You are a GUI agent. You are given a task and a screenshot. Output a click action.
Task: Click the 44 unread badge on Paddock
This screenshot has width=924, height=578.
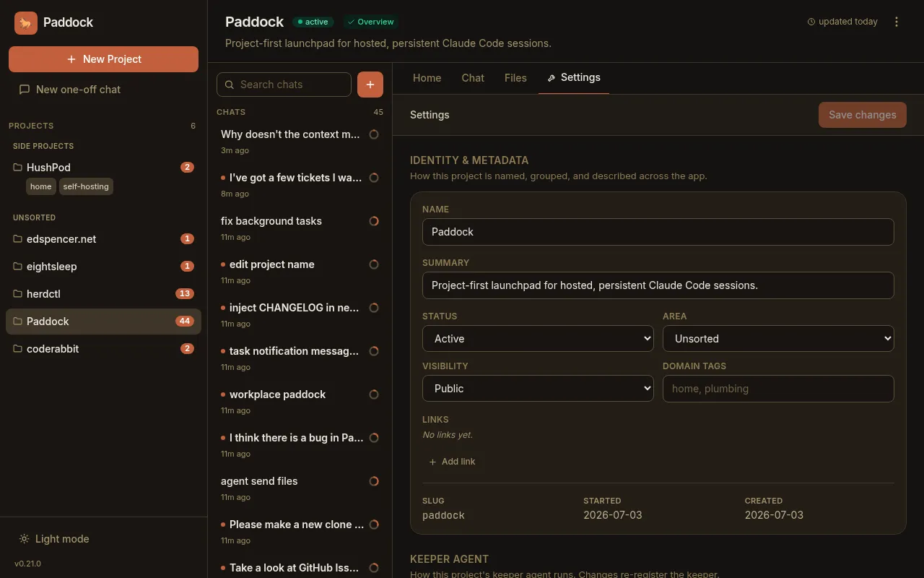pyautogui.click(x=185, y=321)
